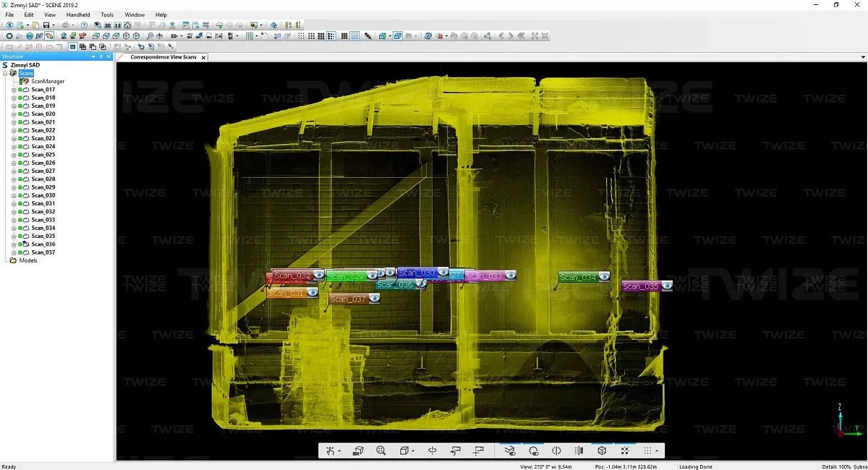Switch to Correspondence View Scans tab
Viewport: 868px width, 470px height.
(x=163, y=57)
